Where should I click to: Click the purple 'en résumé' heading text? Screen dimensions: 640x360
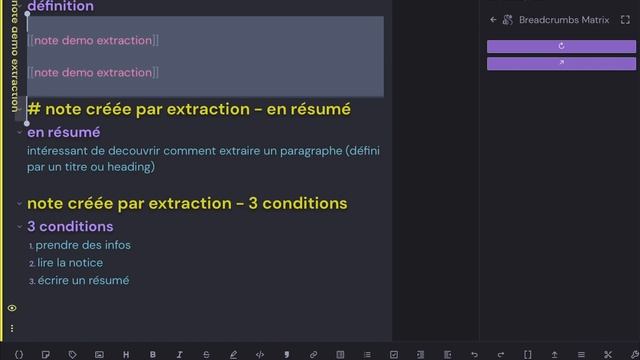coord(64,132)
